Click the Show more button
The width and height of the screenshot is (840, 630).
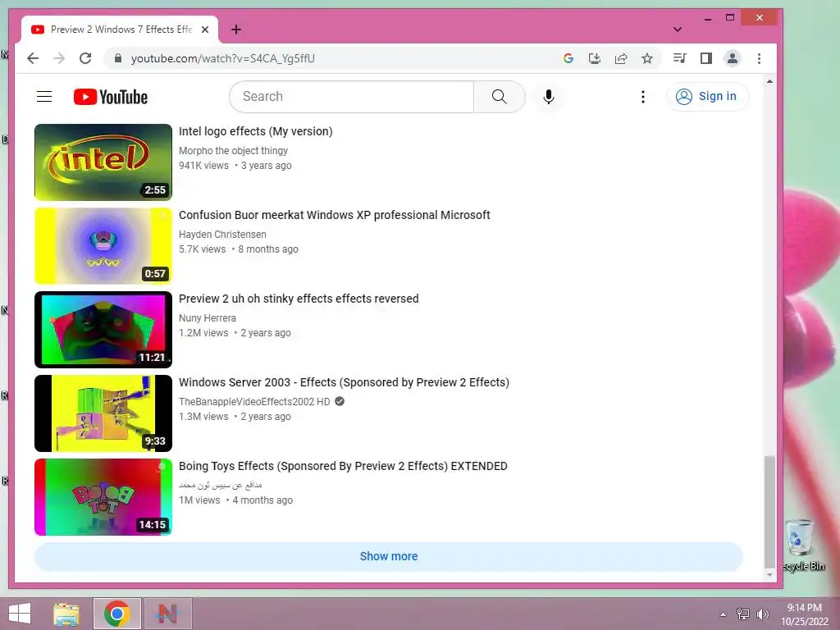click(388, 556)
